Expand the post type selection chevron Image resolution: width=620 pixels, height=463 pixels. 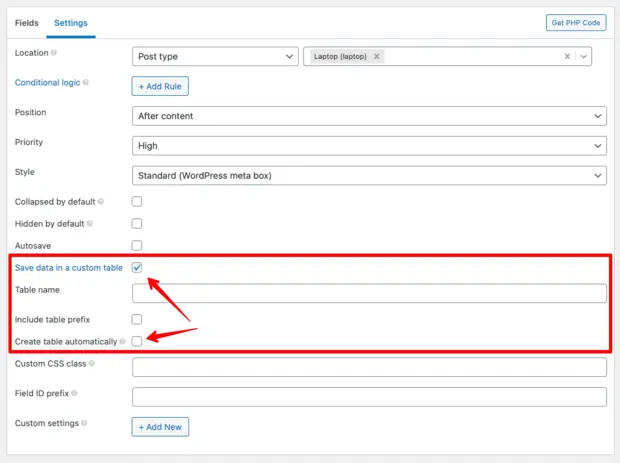pyautogui.click(x=584, y=56)
